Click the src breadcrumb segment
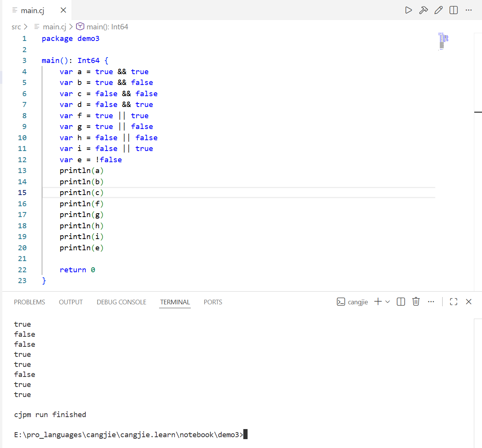This screenshot has width=482, height=448. pos(16,27)
